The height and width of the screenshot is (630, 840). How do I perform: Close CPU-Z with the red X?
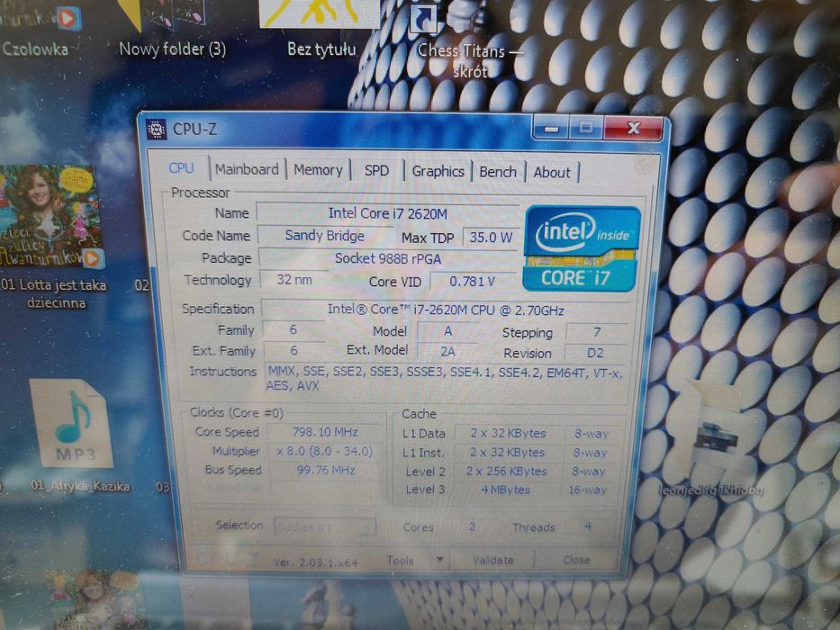click(634, 128)
